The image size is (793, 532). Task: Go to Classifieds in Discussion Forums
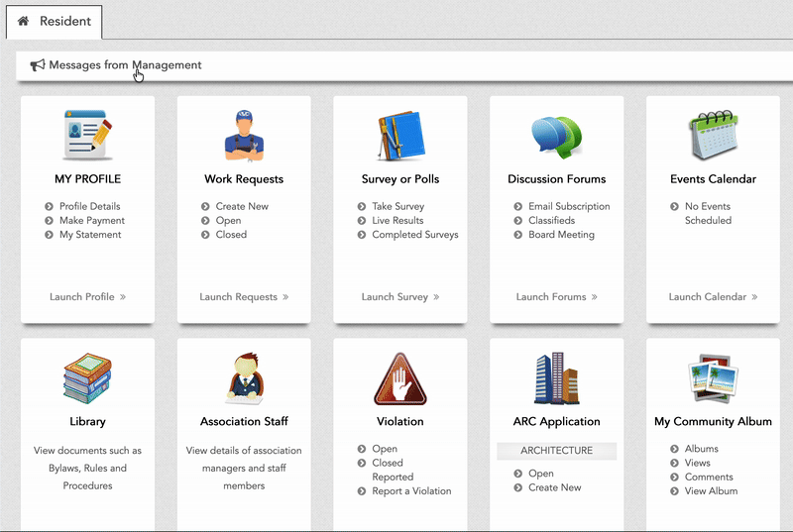tap(551, 221)
